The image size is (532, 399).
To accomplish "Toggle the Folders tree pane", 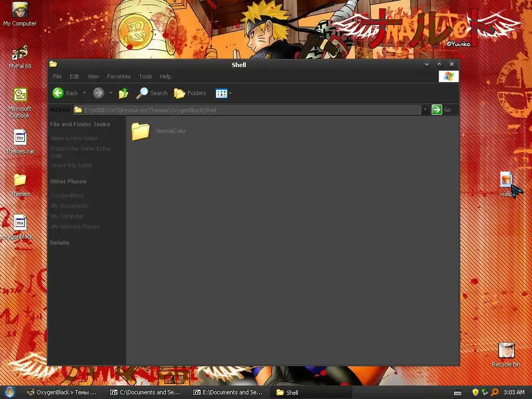I will pos(190,93).
